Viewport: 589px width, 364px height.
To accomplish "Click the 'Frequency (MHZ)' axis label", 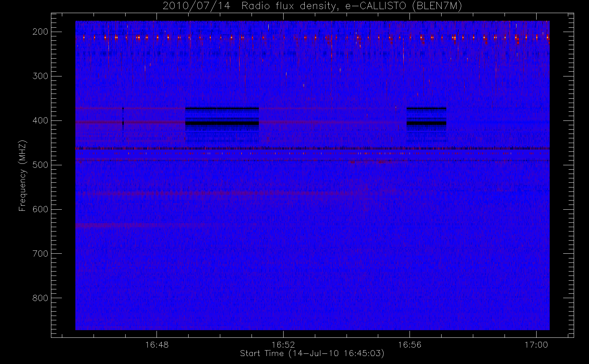I will coord(23,175).
